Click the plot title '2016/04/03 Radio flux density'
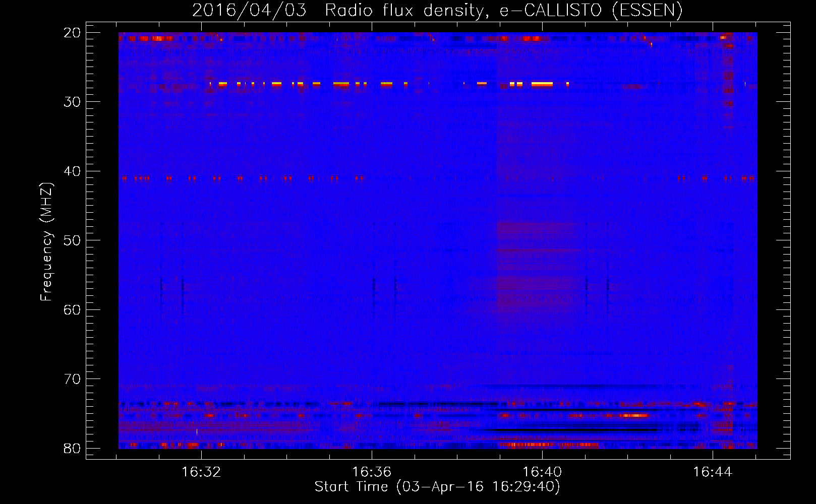This screenshot has height=504, width=816. coord(437,10)
